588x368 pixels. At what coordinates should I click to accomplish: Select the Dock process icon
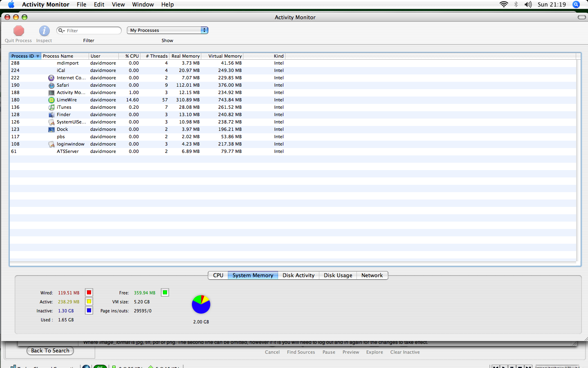(x=51, y=129)
